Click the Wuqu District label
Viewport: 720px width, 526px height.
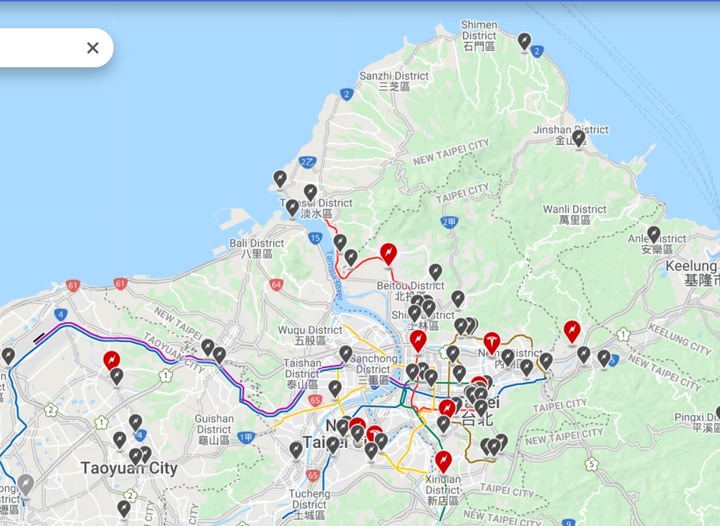pos(310,335)
